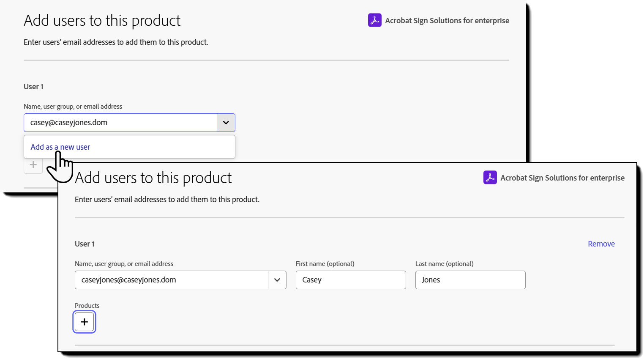The image size is (644, 359).
Task: Open the dropdown next to caseyjones@caseyjones.dom
Action: tap(277, 280)
